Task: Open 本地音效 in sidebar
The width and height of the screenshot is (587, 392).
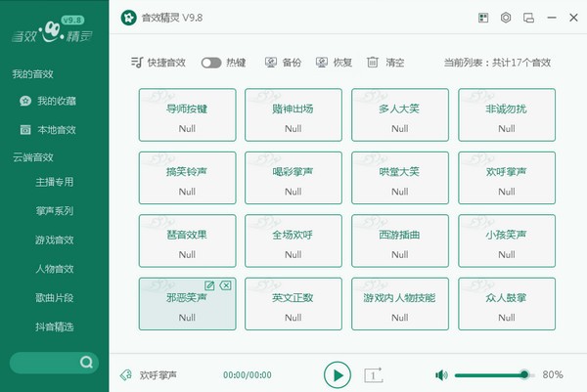Action: [x=48, y=130]
